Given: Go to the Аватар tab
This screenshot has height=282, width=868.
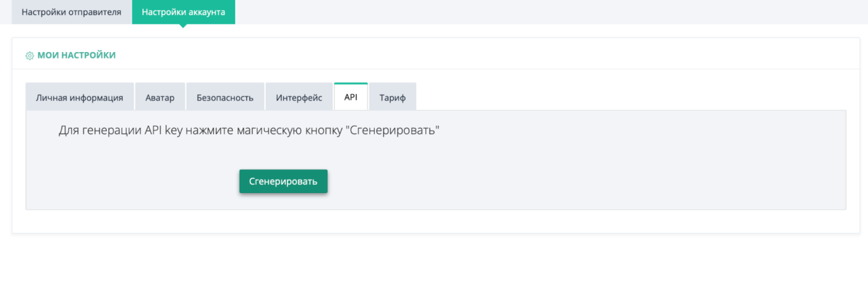Looking at the screenshot, I should [160, 98].
